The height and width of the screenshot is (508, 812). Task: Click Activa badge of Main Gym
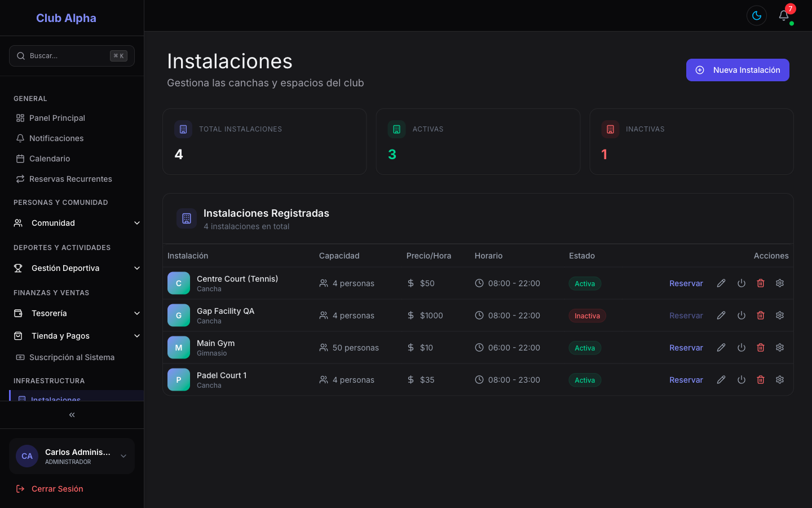click(x=585, y=348)
